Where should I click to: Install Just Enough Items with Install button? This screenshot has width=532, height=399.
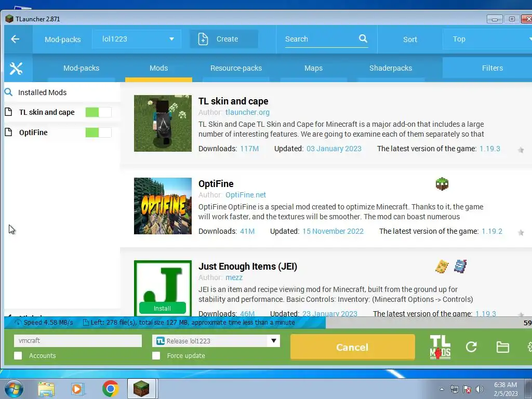163,308
